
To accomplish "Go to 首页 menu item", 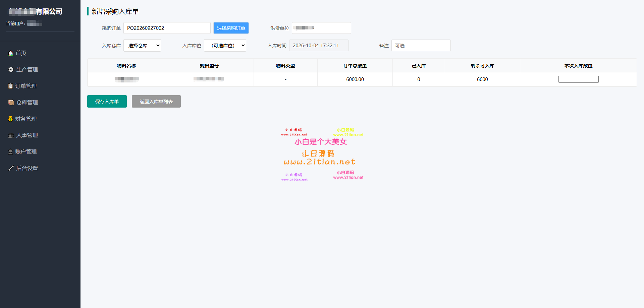I will coord(21,53).
